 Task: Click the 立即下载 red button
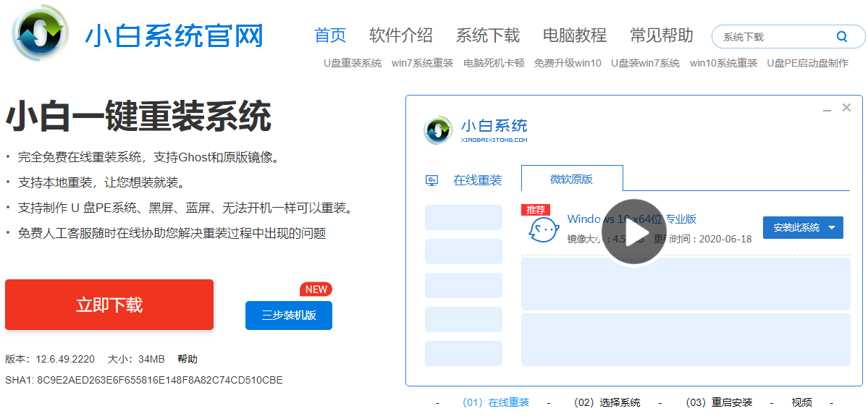click(109, 305)
